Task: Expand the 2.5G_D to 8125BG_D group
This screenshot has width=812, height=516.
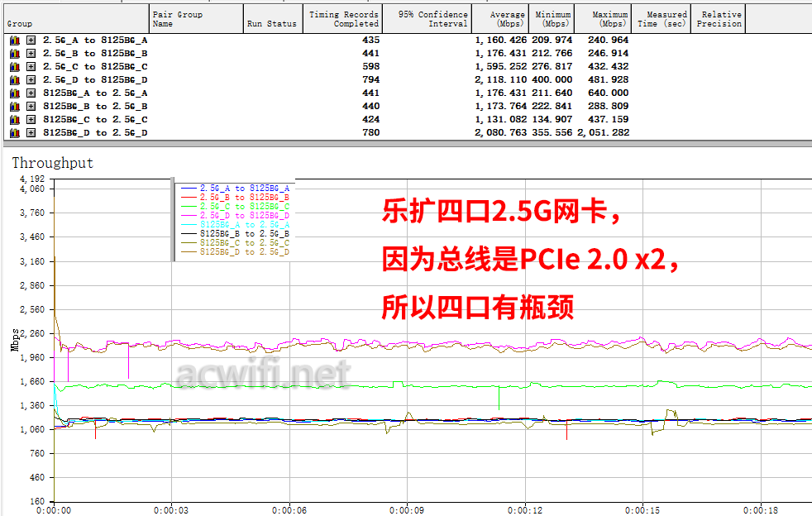Action: 31,79
